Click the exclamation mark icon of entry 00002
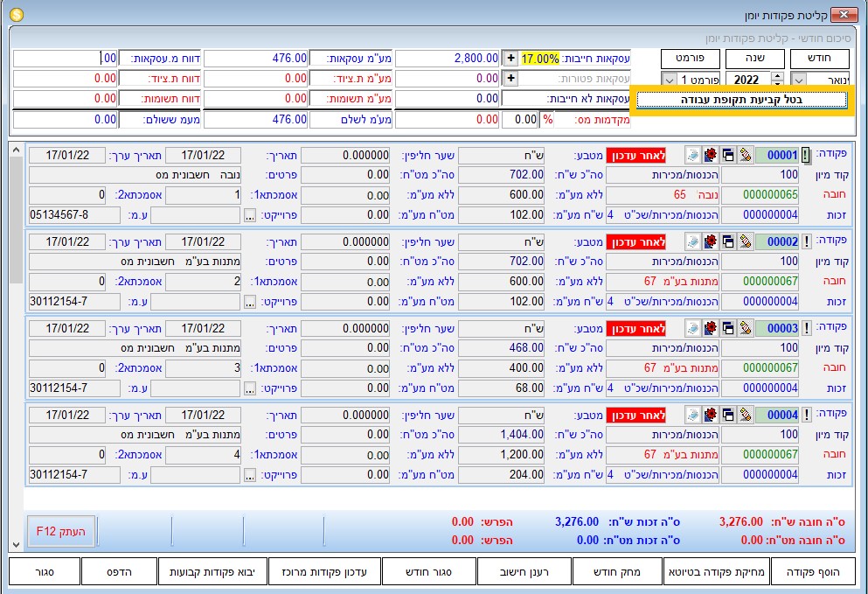 (807, 241)
